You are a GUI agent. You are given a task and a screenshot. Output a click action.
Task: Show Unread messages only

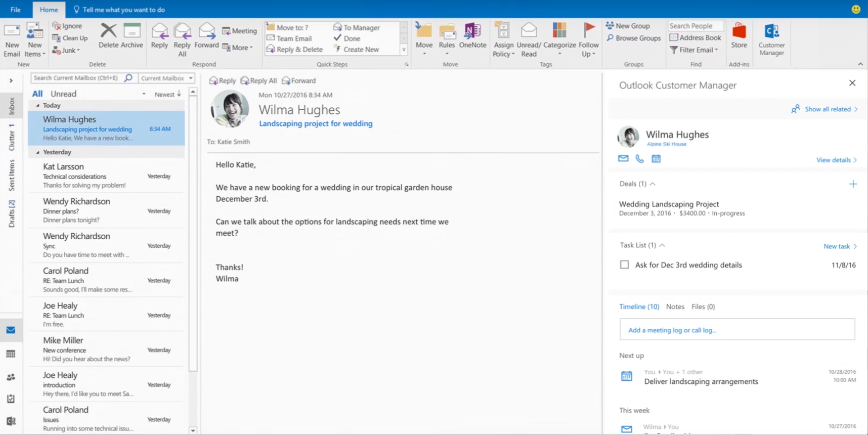click(63, 94)
